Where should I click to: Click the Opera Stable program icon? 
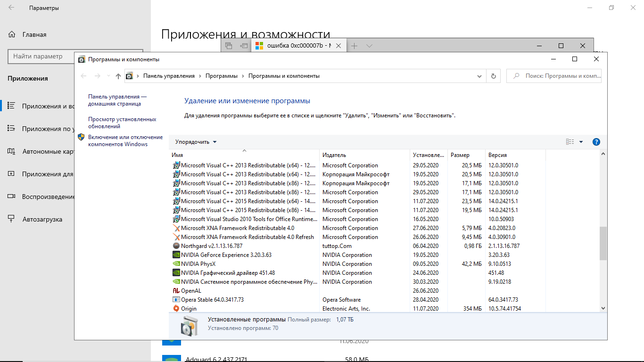tap(176, 300)
